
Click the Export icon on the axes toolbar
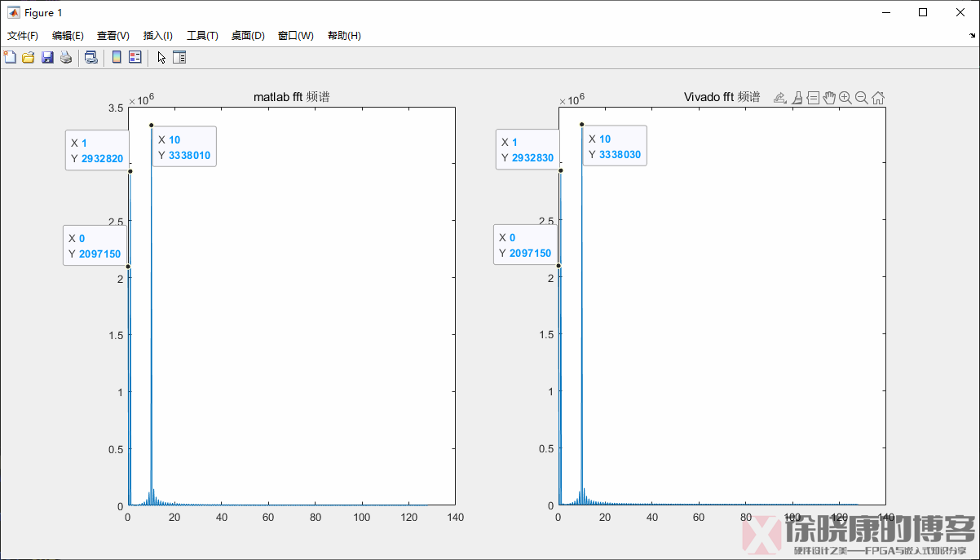point(779,97)
